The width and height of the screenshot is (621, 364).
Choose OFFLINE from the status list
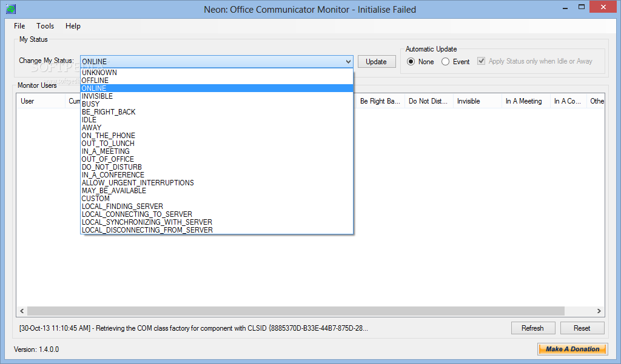[x=217, y=81]
